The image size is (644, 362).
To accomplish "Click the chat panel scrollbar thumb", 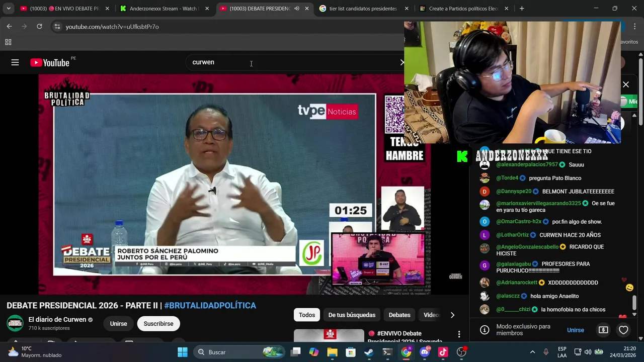I will click(x=634, y=303).
